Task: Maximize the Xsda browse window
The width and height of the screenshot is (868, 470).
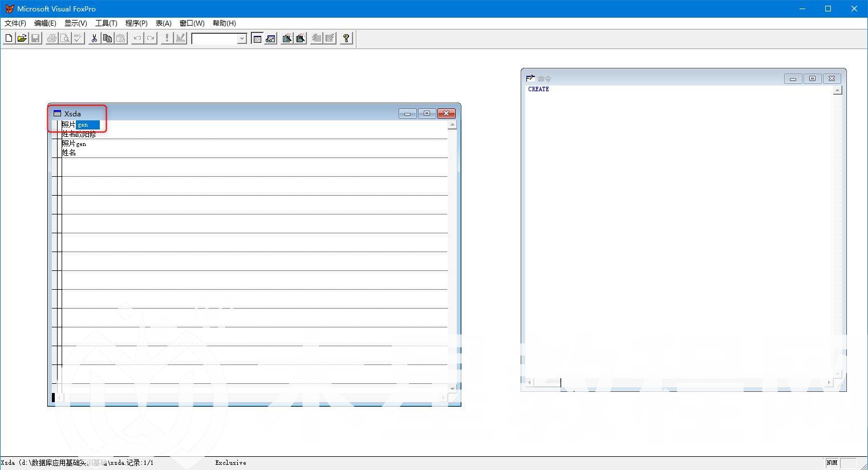Action: point(427,114)
